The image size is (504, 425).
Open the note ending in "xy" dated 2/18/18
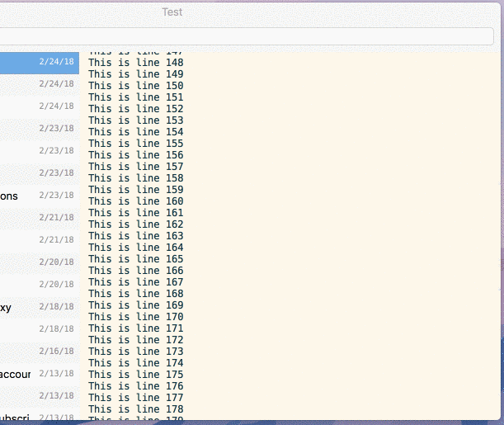point(40,307)
